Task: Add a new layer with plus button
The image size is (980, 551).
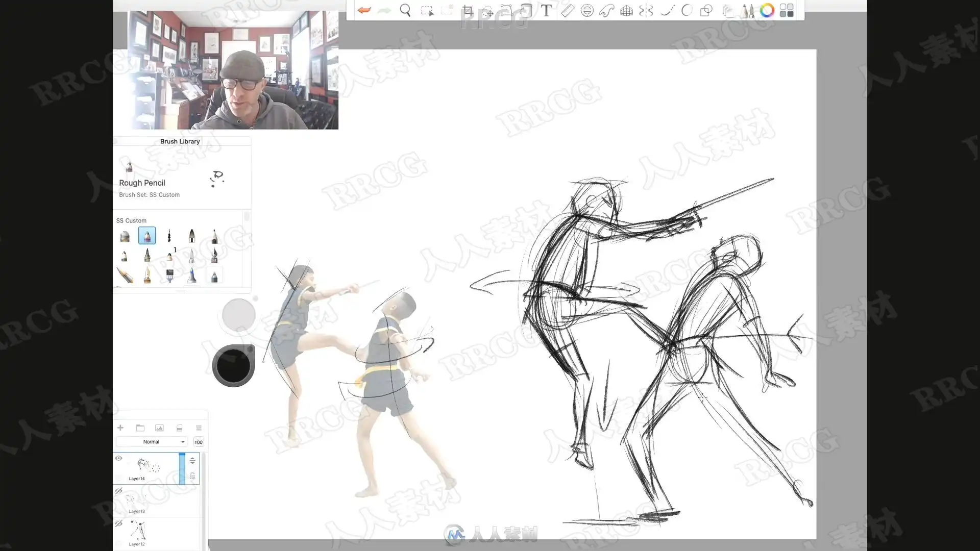Action: [x=120, y=428]
